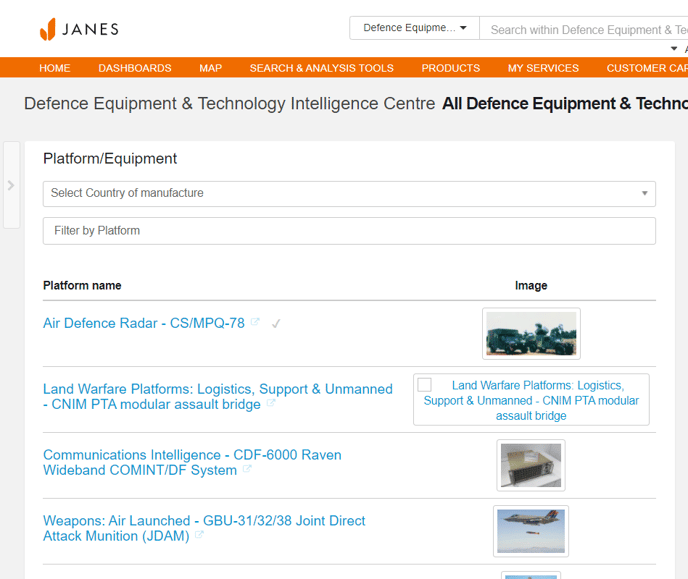Viewport: 688px width, 579px height.
Task: View the CS/MPQ-78 radar vehicle thumbnail
Action: [x=531, y=333]
